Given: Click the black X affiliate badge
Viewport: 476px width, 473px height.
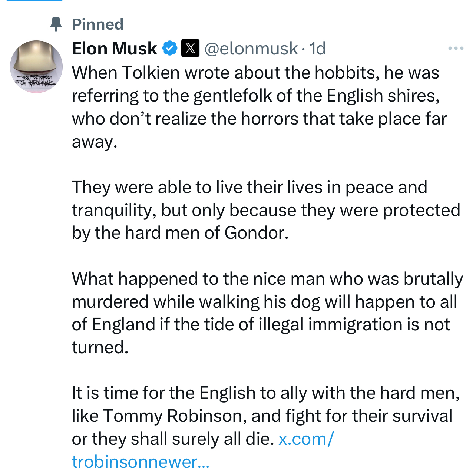Looking at the screenshot, I should tap(190, 48).
